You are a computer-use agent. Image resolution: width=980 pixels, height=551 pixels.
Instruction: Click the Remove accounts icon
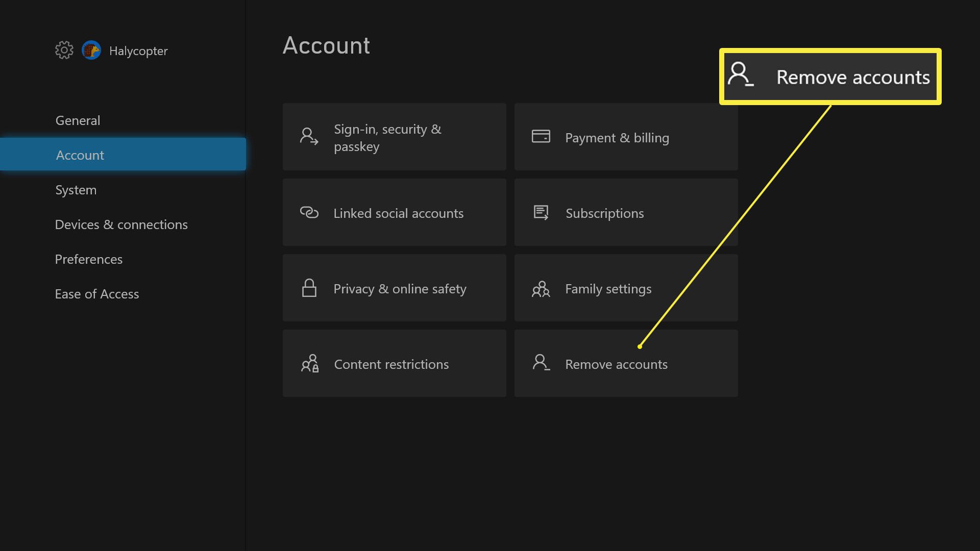click(x=541, y=363)
